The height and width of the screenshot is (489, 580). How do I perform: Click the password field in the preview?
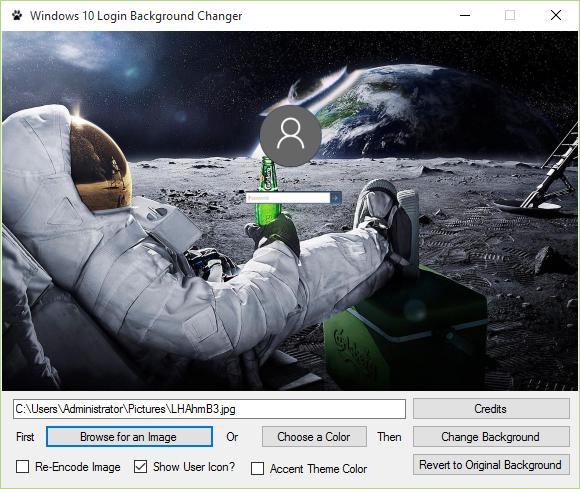point(288,198)
